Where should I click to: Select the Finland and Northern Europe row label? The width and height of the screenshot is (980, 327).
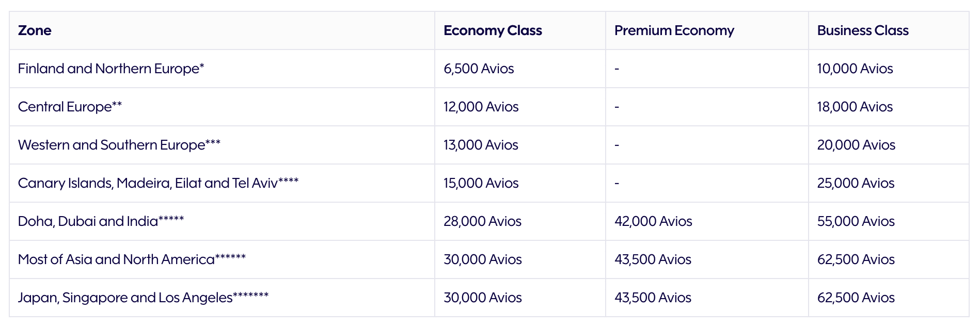[x=111, y=69]
